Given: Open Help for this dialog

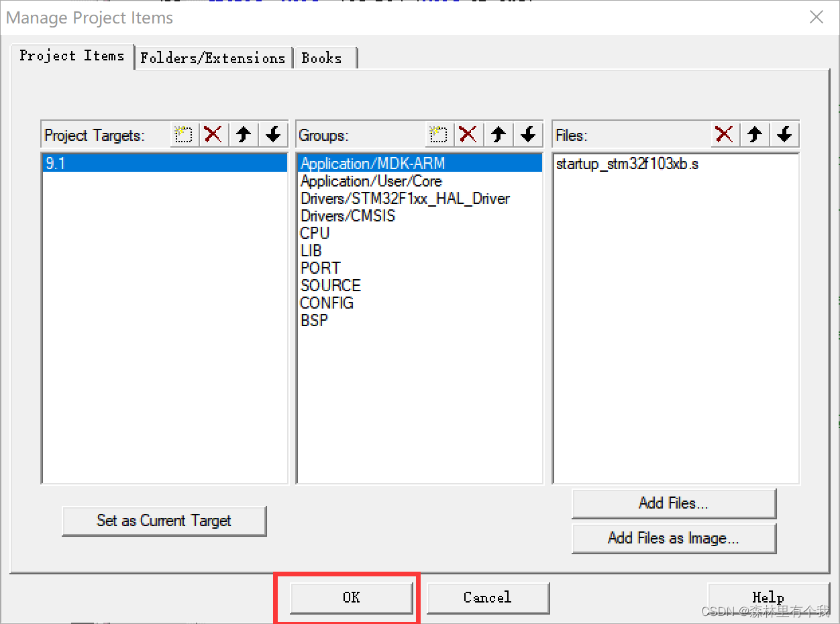Looking at the screenshot, I should tap(768, 597).
